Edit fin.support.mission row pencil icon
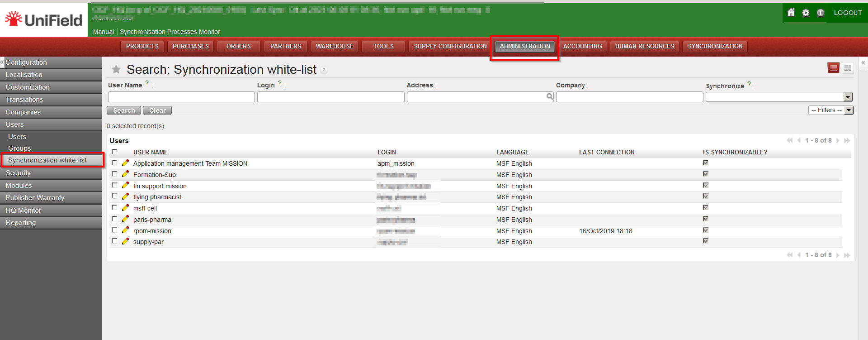 [125, 186]
